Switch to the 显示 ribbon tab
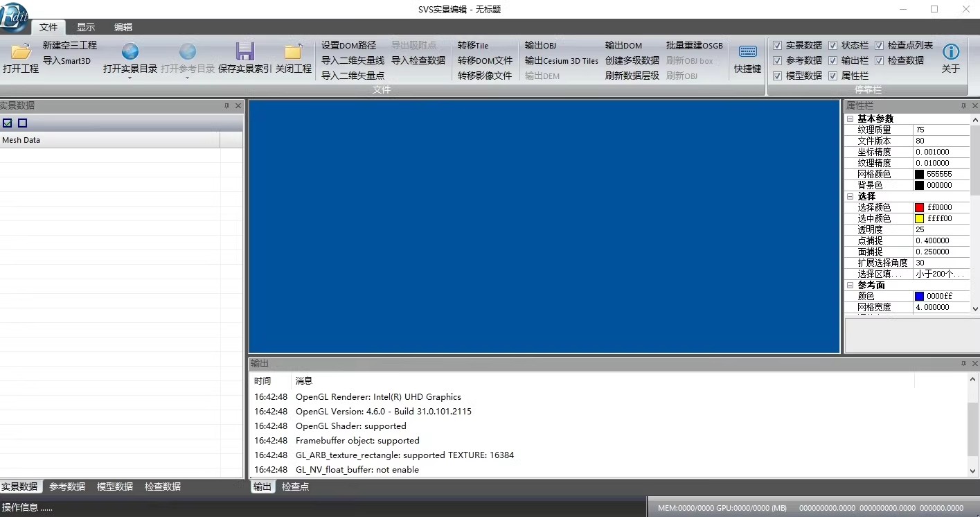 pos(86,27)
